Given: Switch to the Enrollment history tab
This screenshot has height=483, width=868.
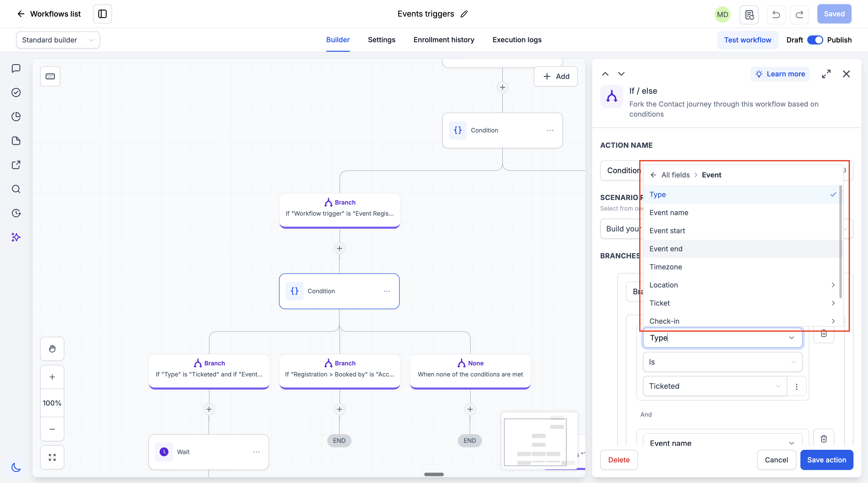Looking at the screenshot, I should pos(444,40).
